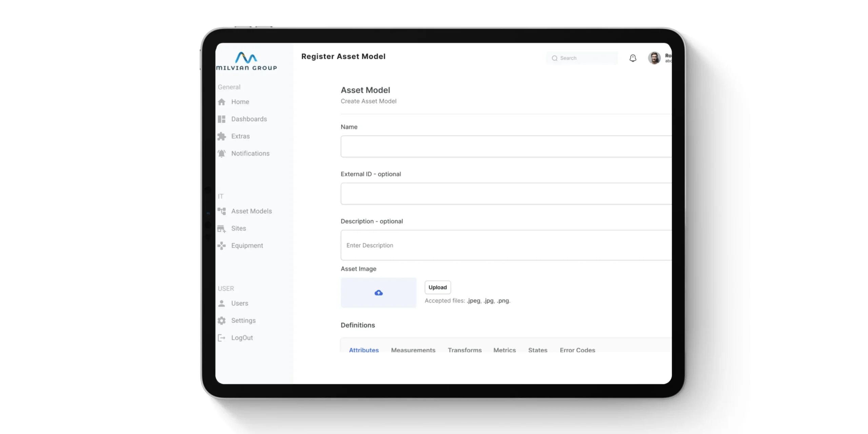Select the Attributes tab
The image size is (868, 434).
[x=364, y=350]
